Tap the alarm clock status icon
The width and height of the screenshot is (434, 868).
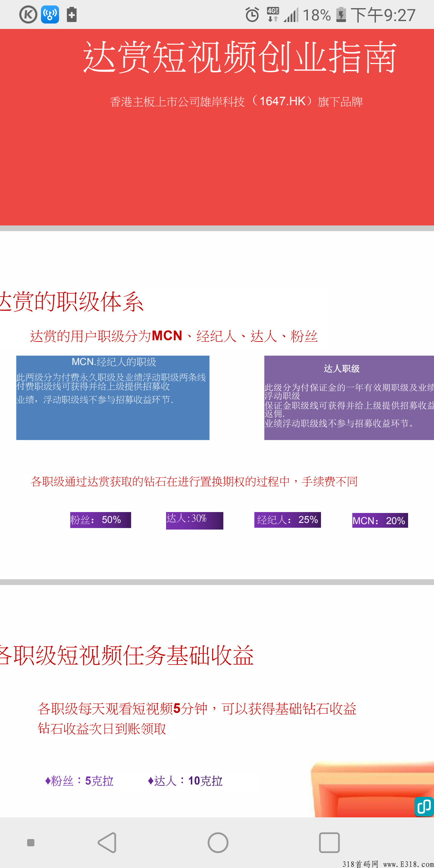[252, 15]
